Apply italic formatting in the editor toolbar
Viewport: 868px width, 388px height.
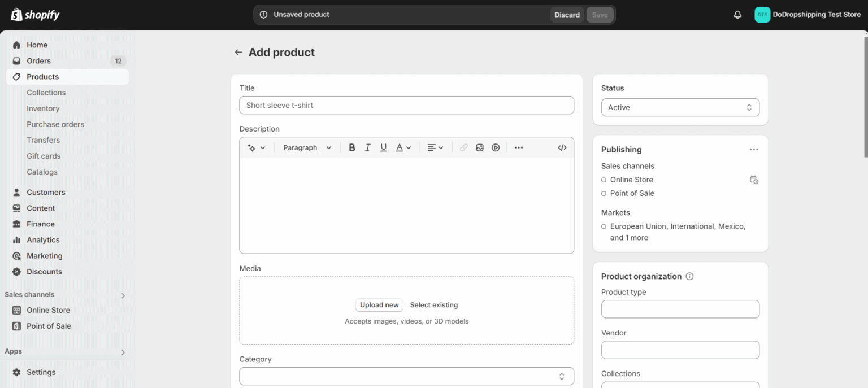pyautogui.click(x=367, y=147)
